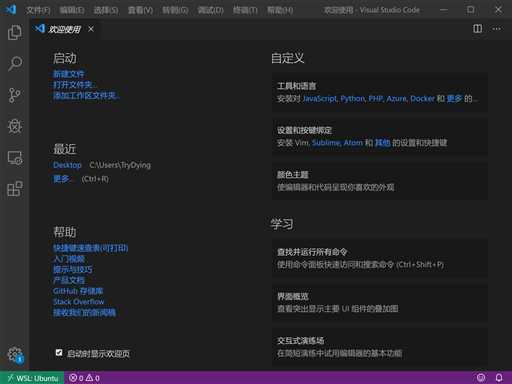Open notifications bell in status bar
The height and width of the screenshot is (384, 512).
coord(499,378)
